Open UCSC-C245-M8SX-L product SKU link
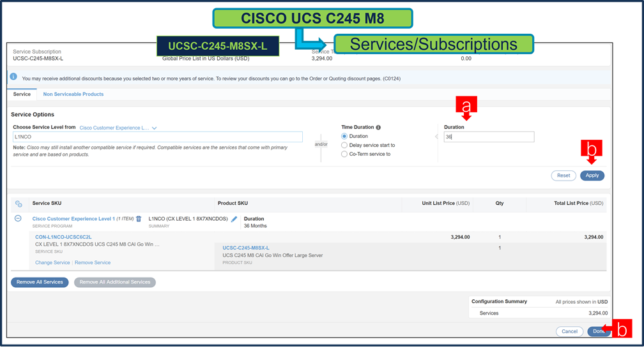 (246, 248)
